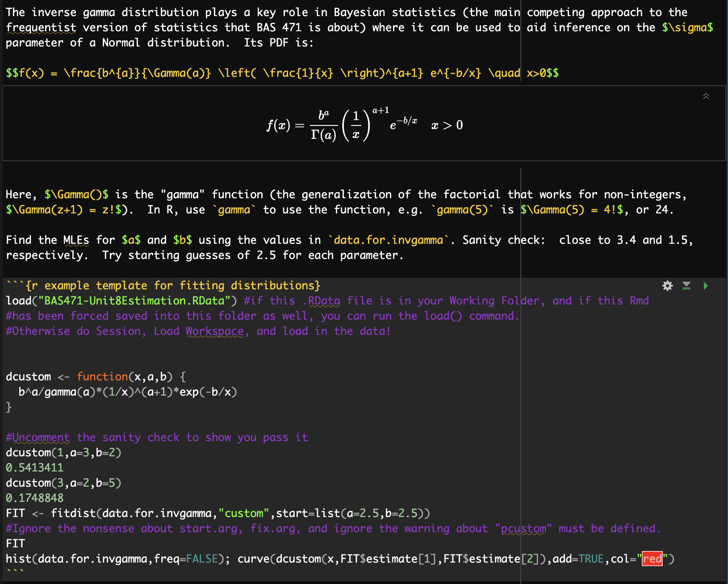Click the dcustom function name in the code

28,376
